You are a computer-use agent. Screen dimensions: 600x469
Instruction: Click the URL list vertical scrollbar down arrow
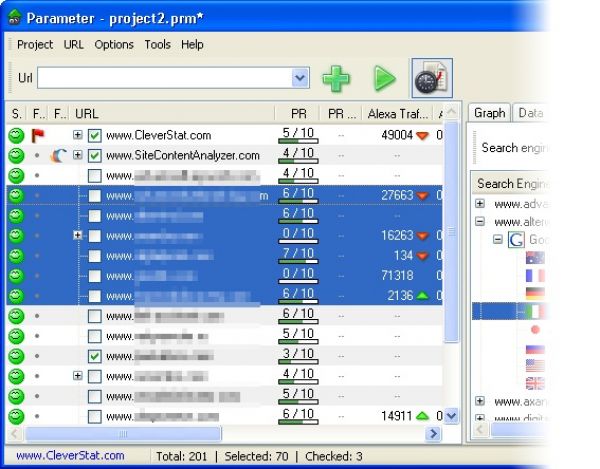(452, 415)
